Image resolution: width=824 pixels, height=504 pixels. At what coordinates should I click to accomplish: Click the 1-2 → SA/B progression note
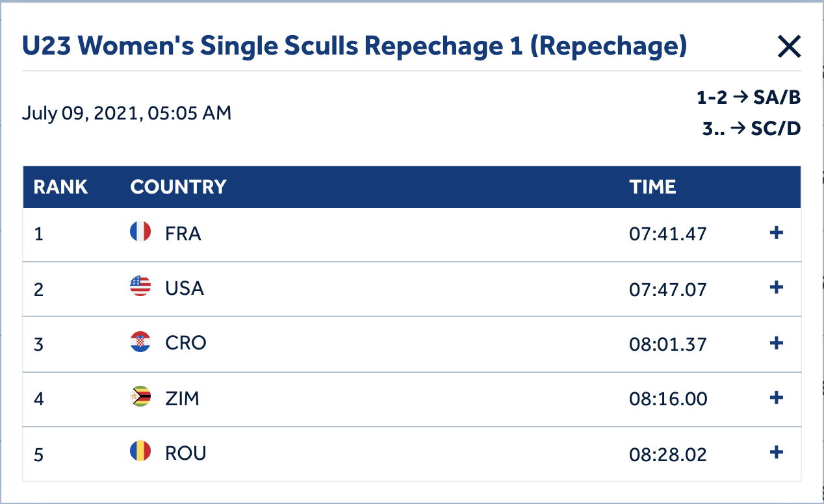click(749, 98)
